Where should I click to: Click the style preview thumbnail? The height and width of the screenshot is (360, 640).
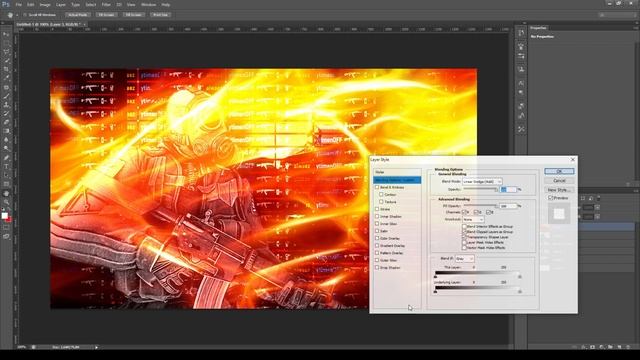(559, 213)
